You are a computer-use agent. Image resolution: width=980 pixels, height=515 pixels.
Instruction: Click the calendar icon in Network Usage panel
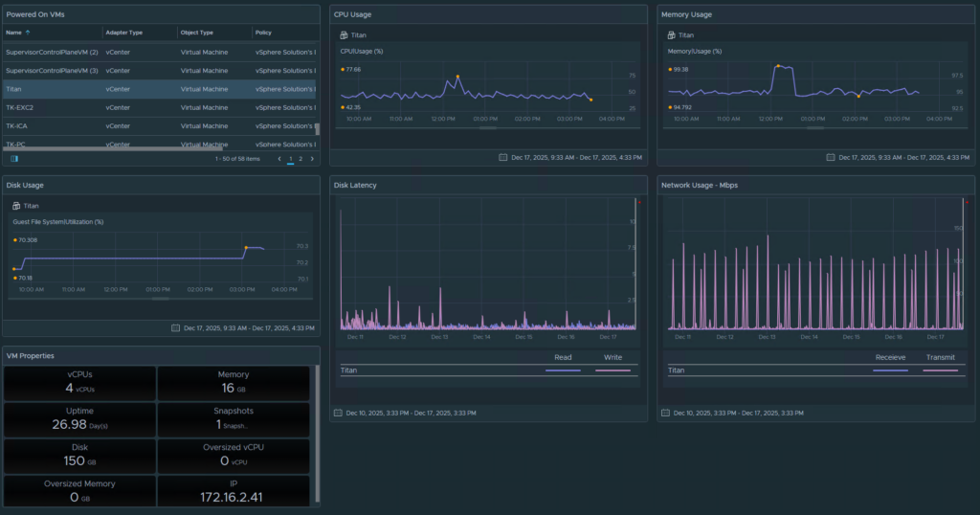coord(665,413)
